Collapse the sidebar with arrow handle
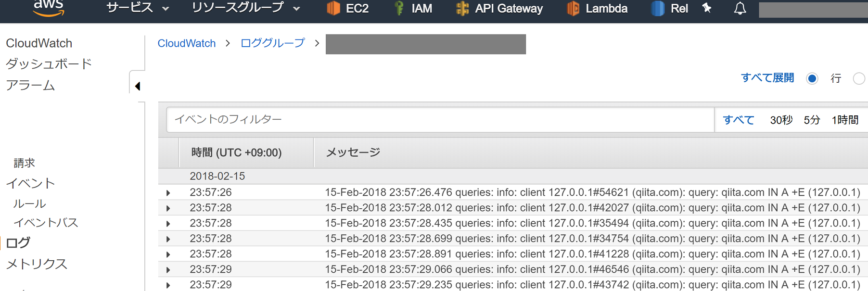 [x=138, y=86]
